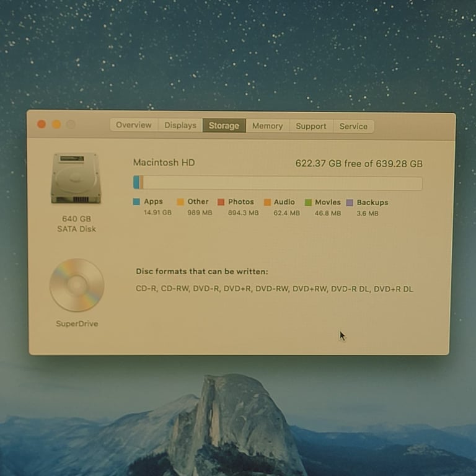Click the blue Apps segment in storage bar
Image resolution: width=476 pixels, height=476 pixels.
(136, 182)
